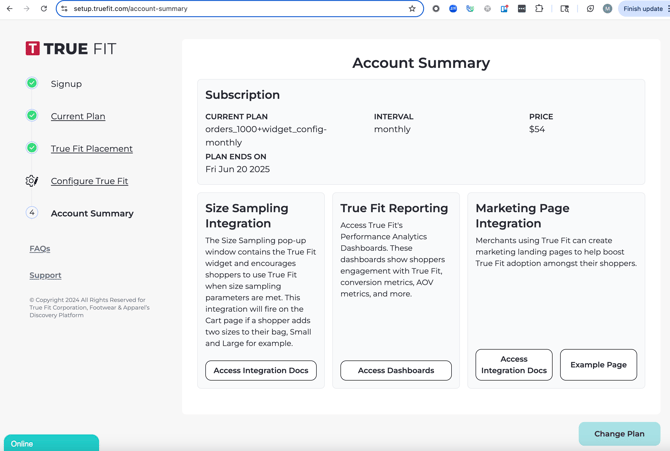670x451 pixels.
Task: Open the Configure True Fit step
Action: [x=89, y=181]
